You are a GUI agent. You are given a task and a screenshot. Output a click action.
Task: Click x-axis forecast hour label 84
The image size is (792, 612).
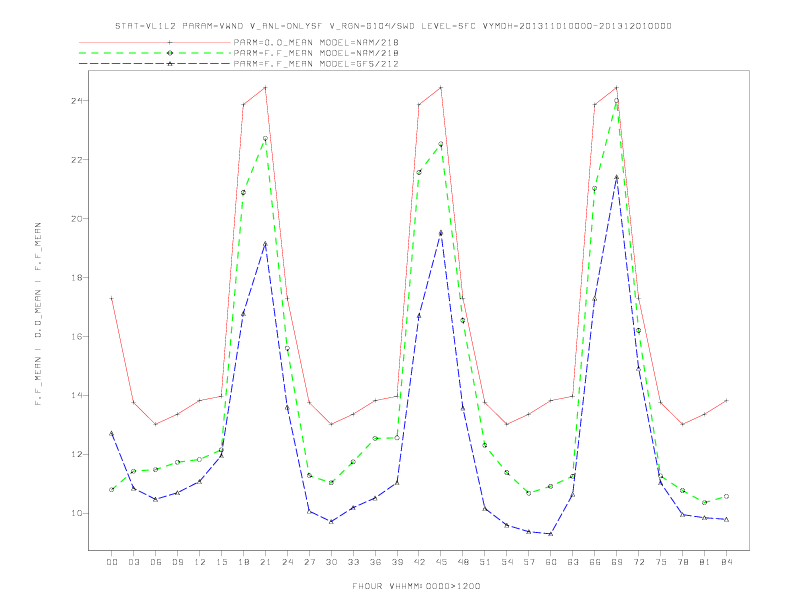click(x=727, y=562)
